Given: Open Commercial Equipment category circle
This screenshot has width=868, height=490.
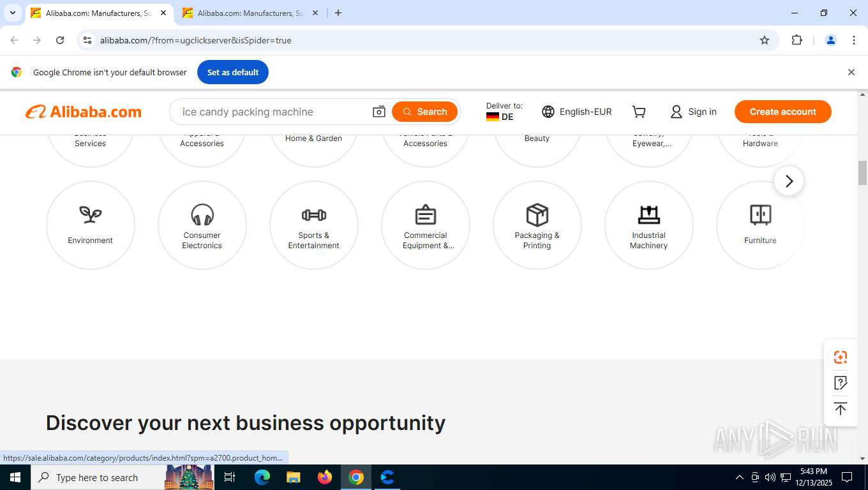Looking at the screenshot, I should (425, 225).
